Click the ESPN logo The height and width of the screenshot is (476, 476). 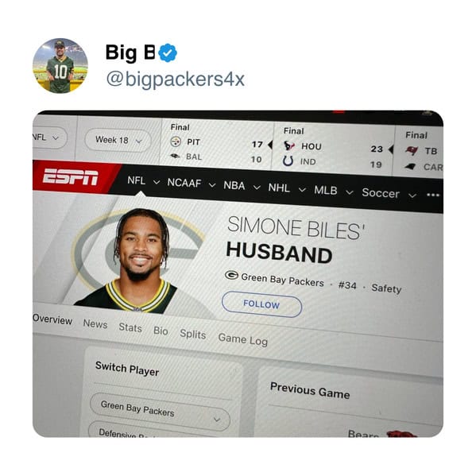point(71,176)
